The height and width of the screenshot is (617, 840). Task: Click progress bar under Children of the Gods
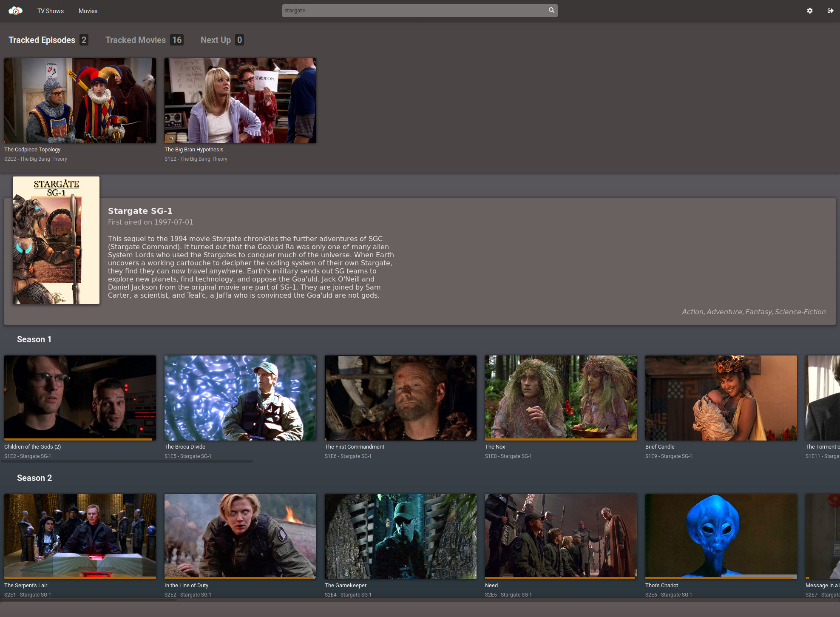coord(79,439)
